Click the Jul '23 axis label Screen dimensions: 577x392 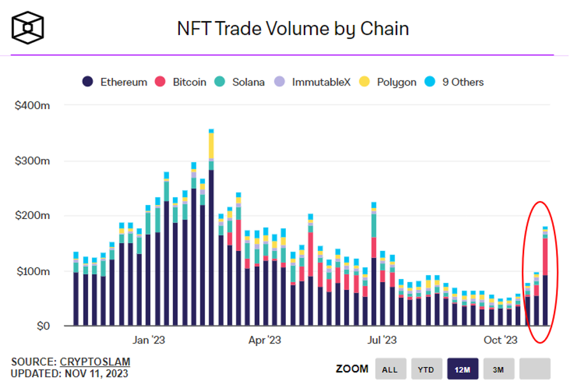coord(382,340)
